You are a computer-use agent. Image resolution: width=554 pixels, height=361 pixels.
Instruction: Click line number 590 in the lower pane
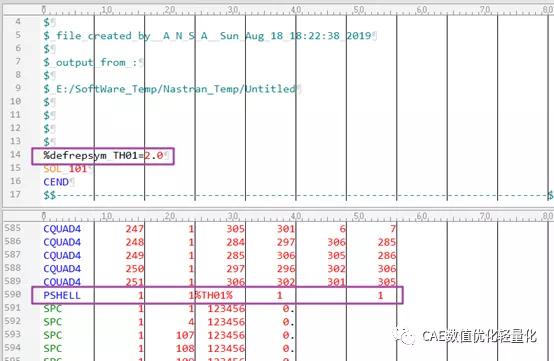[x=13, y=294]
